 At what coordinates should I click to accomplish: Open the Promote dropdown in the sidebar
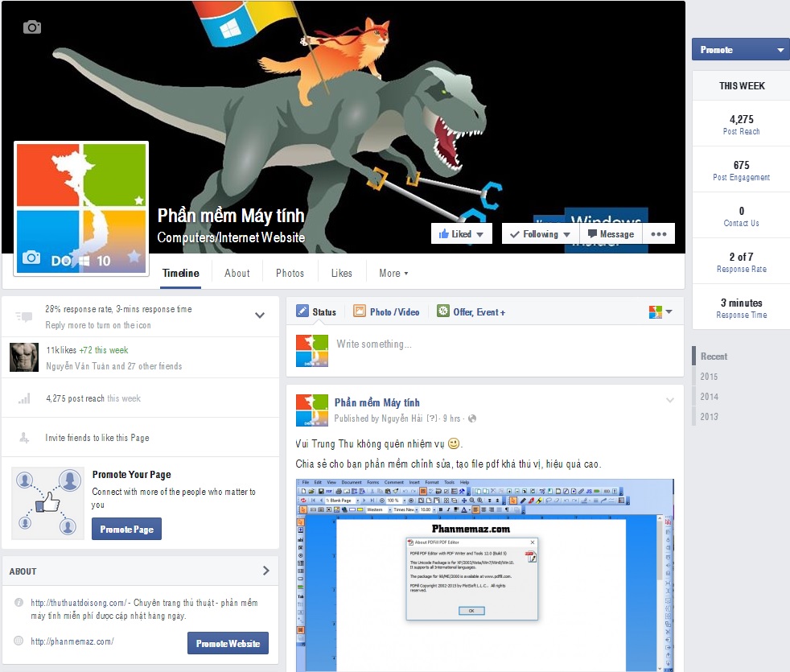[x=739, y=49]
